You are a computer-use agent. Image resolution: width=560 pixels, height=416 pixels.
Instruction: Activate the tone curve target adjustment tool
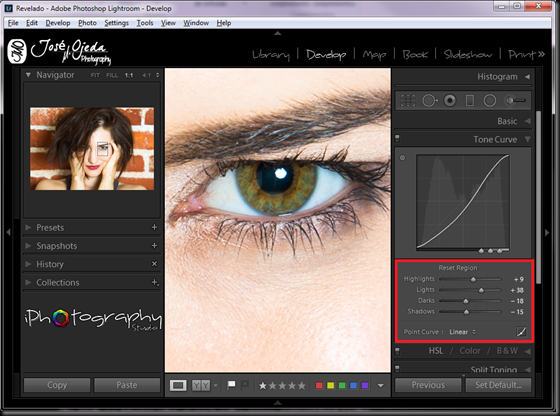click(x=402, y=157)
